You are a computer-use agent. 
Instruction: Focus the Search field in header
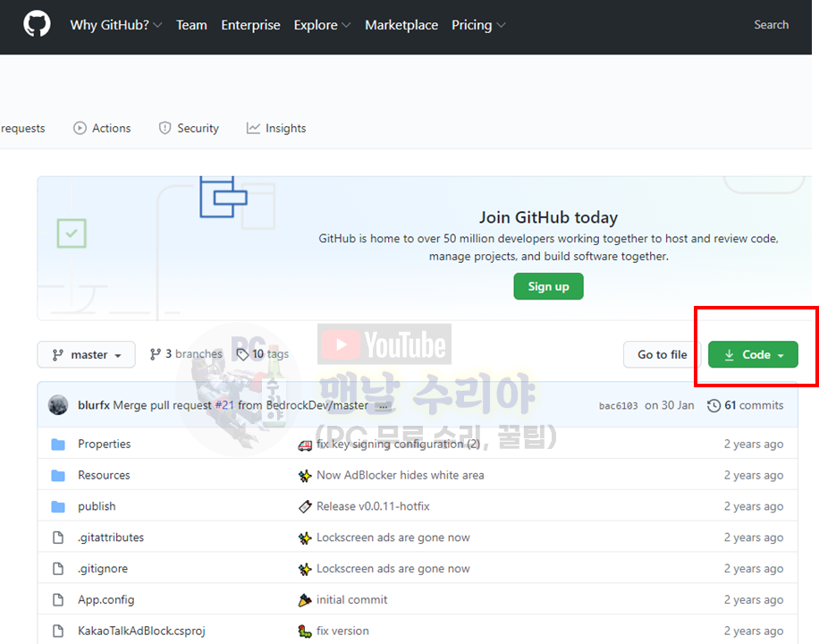[771, 24]
